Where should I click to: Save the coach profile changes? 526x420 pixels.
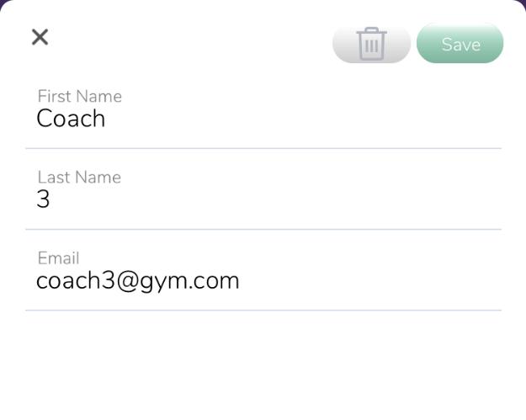(460, 44)
